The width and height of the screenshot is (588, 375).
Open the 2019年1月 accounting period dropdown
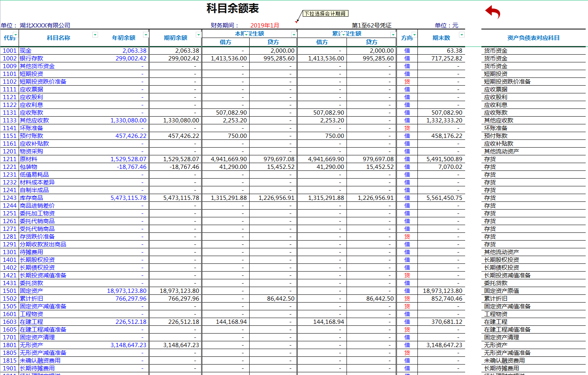(265, 25)
